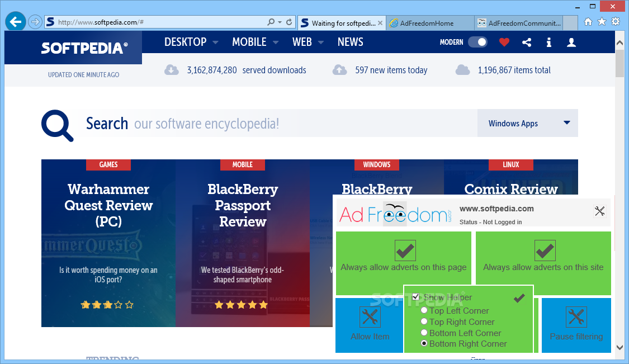
Task: Click the info icon in header
Action: pos(549,42)
